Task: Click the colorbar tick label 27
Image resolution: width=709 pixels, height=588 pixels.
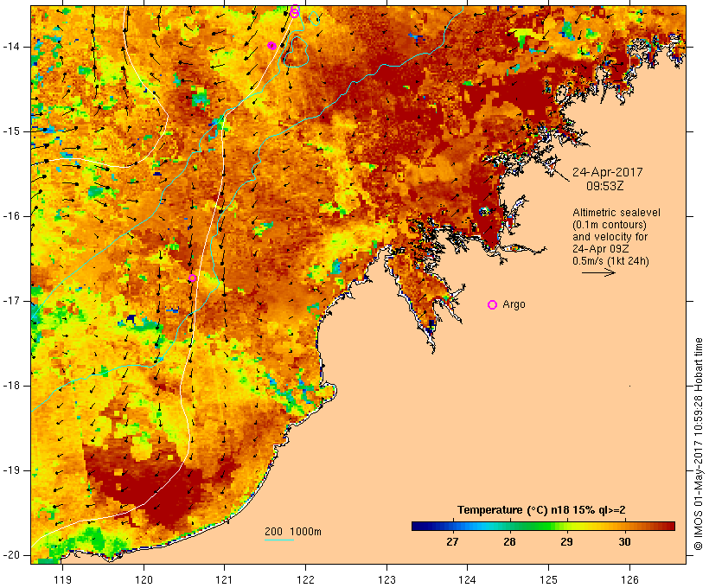Action: 452,542
